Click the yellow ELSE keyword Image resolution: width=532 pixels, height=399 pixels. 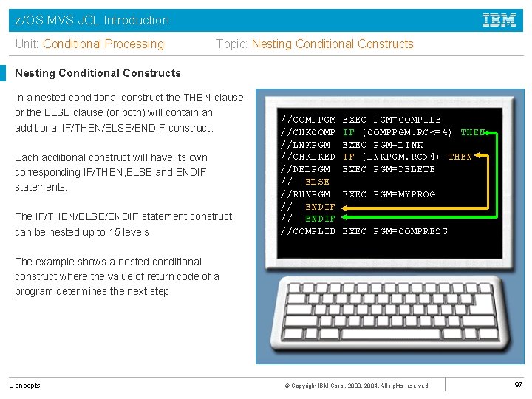click(x=317, y=182)
